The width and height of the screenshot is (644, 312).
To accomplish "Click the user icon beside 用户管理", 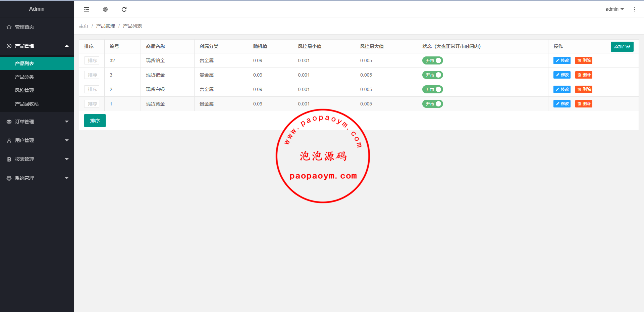I will point(9,141).
